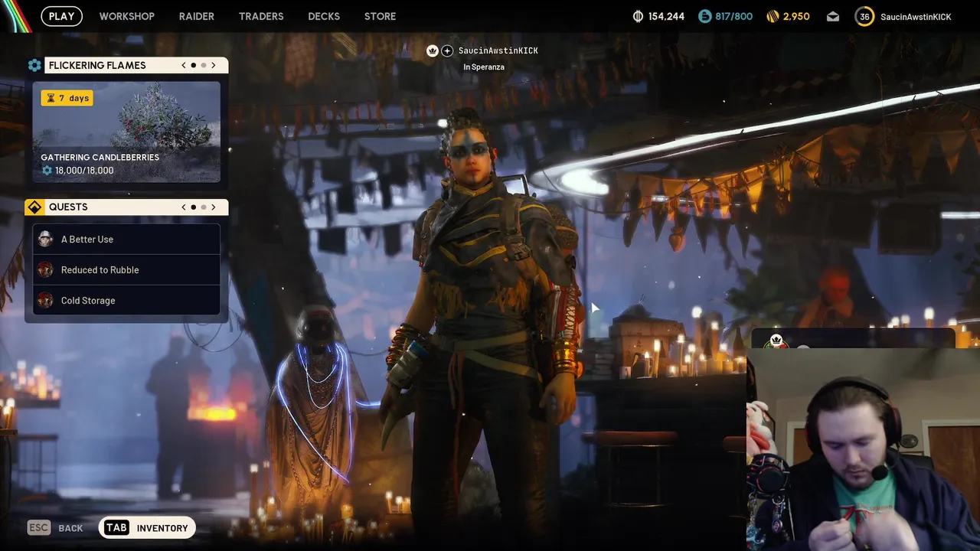
Task: Open the A Better Use quest
Action: click(x=126, y=239)
